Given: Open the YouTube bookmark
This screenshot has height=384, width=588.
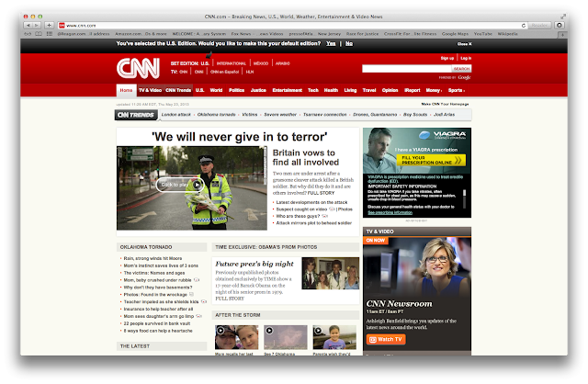Looking at the screenshot, I should [x=482, y=34].
